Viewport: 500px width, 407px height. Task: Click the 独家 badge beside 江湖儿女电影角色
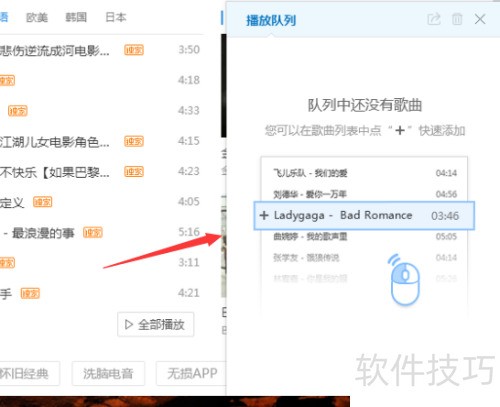tap(134, 141)
